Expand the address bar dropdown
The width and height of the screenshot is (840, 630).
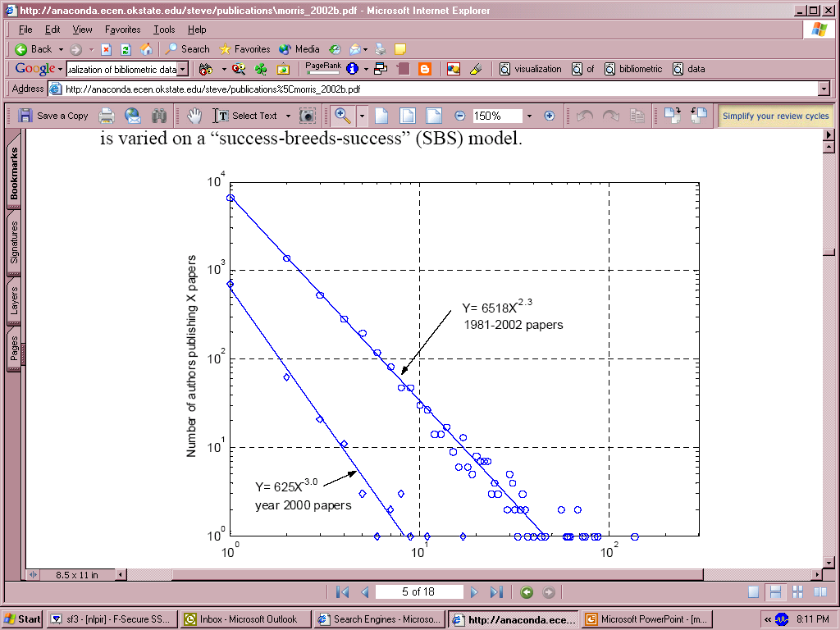tap(823, 89)
